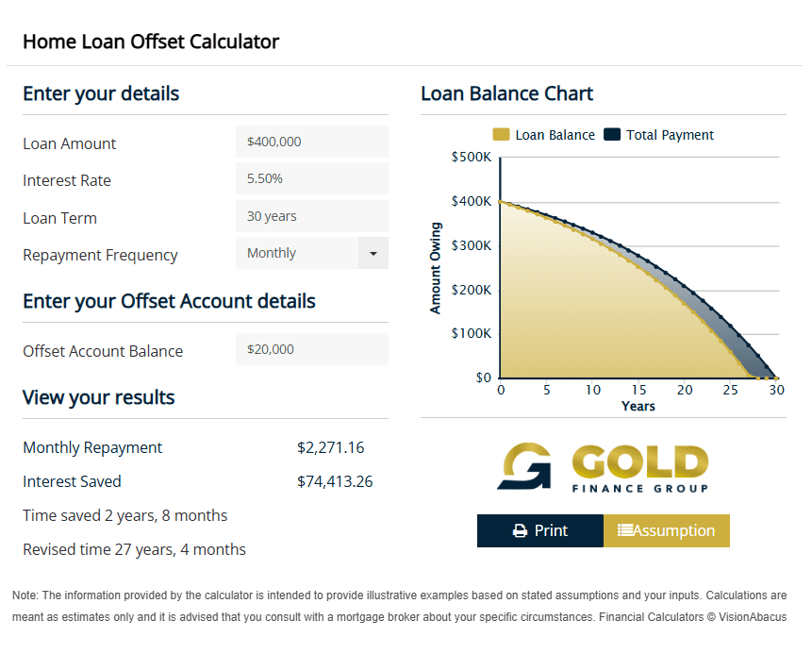Click the printer icon on the Print button
Screen dimensions: 812x654
pyautogui.click(x=520, y=530)
